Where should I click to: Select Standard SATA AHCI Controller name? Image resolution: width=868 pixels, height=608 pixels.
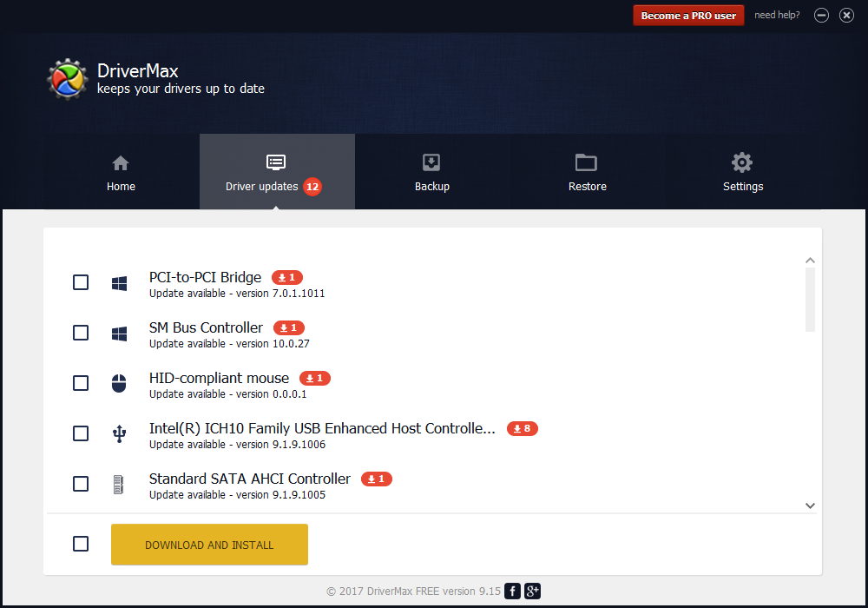point(250,479)
